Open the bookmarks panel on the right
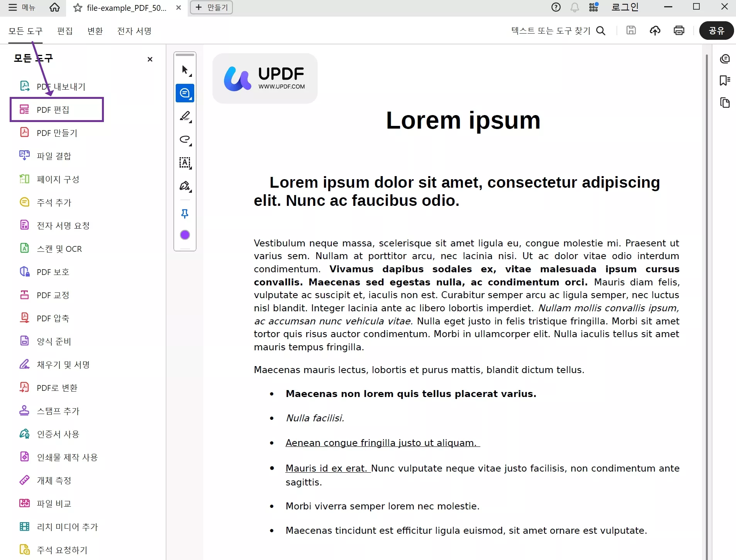 pyautogui.click(x=725, y=80)
